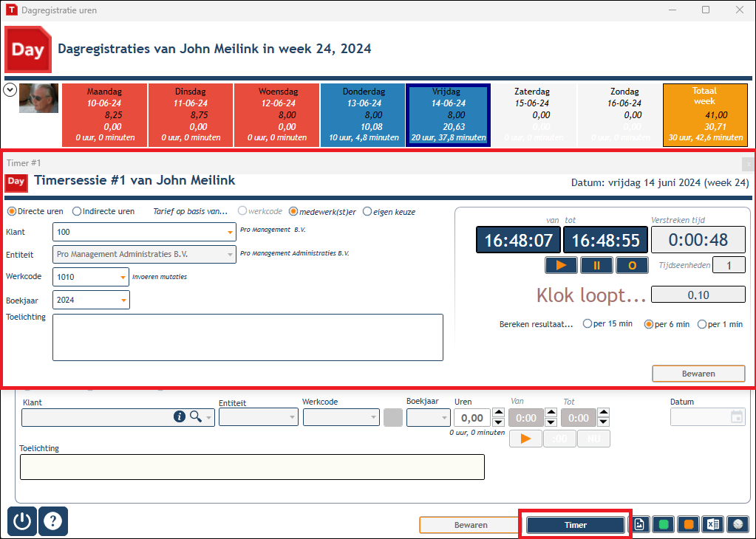The height and width of the screenshot is (539, 756).
Task: Export to Excel via the Excel icon
Action: 713,524
